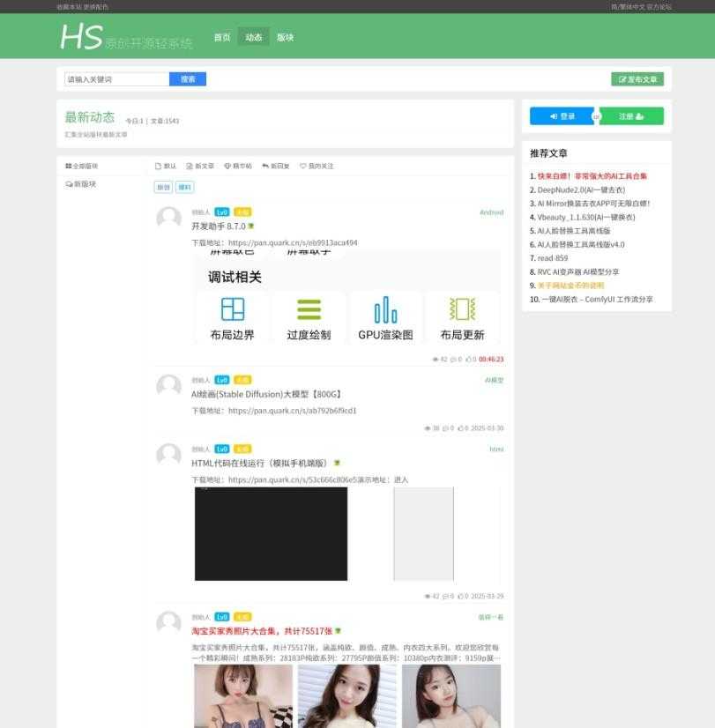Image resolution: width=715 pixels, height=728 pixels.
Task: Open the 首页 home menu item
Action: [220, 37]
